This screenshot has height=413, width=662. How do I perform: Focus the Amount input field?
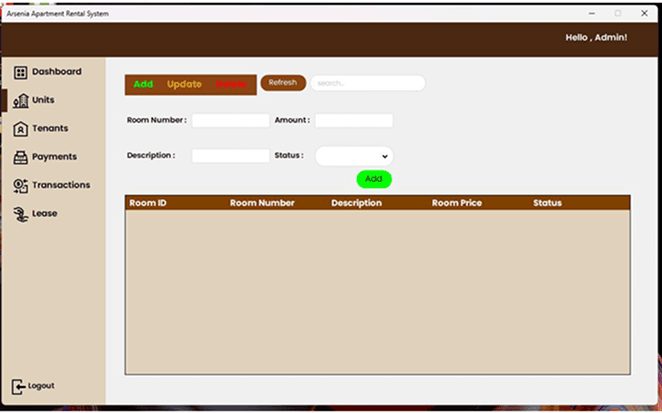pos(354,120)
